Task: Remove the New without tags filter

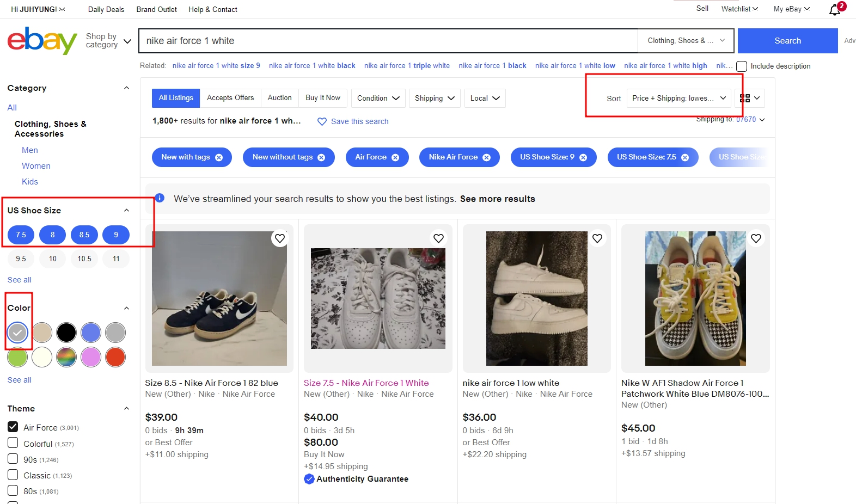Action: pos(321,157)
